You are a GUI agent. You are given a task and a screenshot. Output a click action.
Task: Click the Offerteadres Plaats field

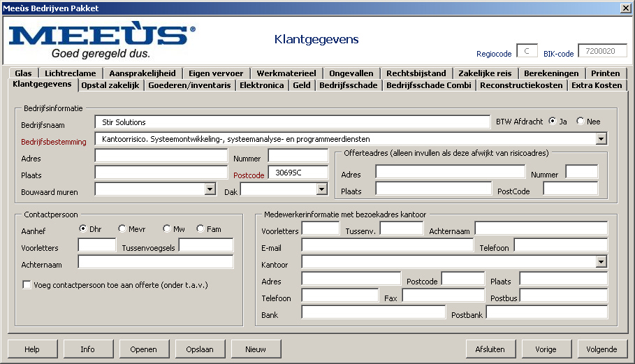[x=433, y=188]
